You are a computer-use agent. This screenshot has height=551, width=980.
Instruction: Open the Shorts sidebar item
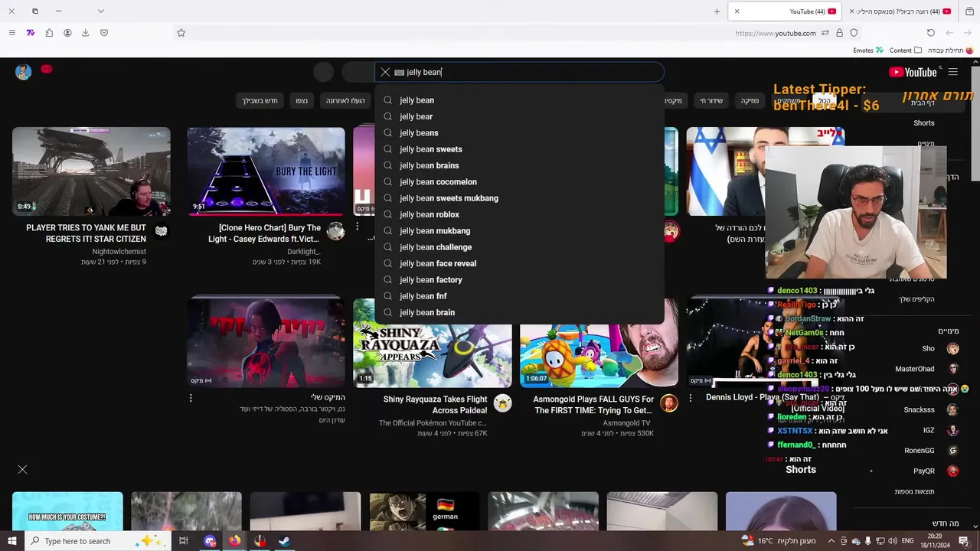pyautogui.click(x=924, y=123)
